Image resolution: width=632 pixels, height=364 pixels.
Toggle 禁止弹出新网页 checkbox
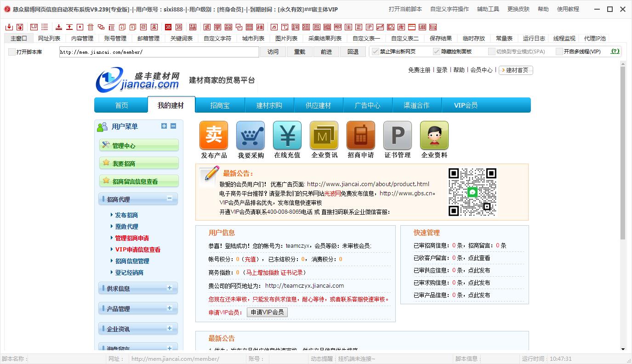pos(376,51)
